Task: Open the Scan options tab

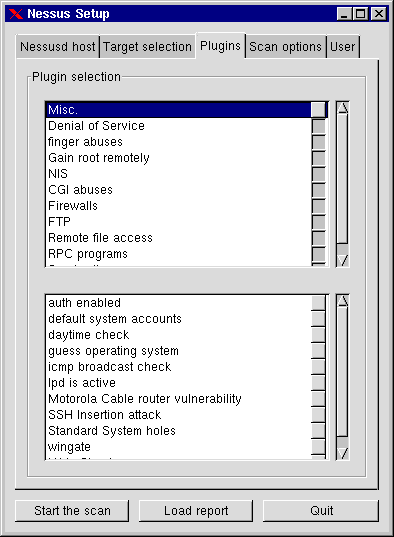Action: tap(285, 47)
